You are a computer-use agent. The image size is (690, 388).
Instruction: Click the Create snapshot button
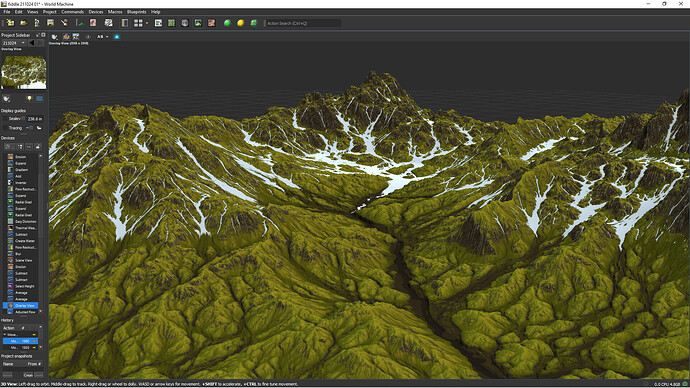(x=28, y=375)
